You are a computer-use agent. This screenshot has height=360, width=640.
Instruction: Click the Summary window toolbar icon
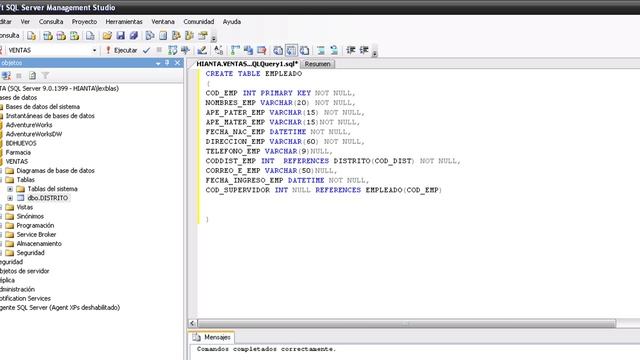click(163, 36)
